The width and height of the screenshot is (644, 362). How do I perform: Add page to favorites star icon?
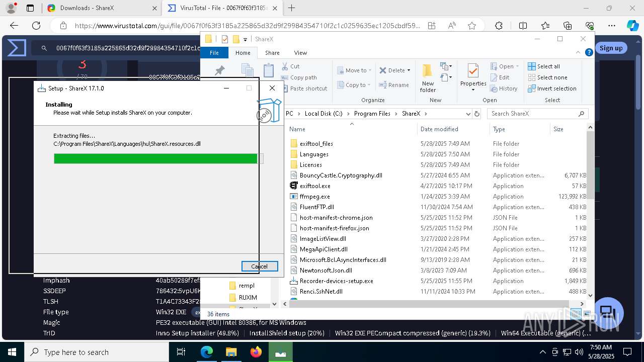[x=472, y=26]
